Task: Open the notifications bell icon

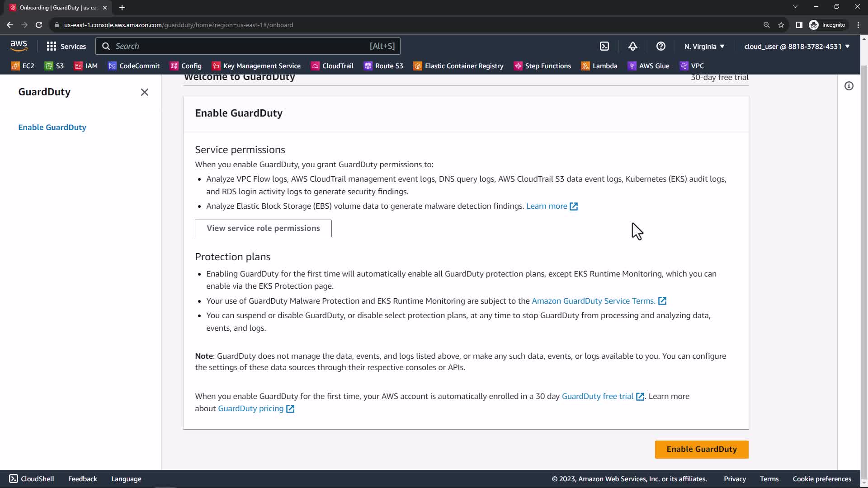Action: tap(633, 46)
